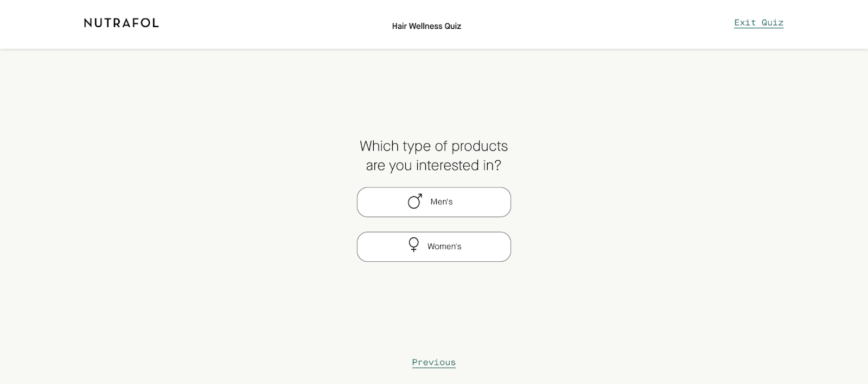Open the Nutrafol logo homepage link
Viewport: 868px width, 384px height.
122,23
